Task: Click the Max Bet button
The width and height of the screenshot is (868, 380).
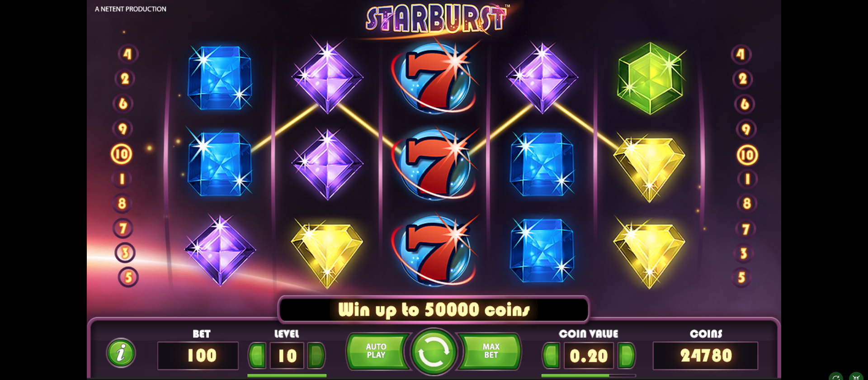Action: (490, 351)
